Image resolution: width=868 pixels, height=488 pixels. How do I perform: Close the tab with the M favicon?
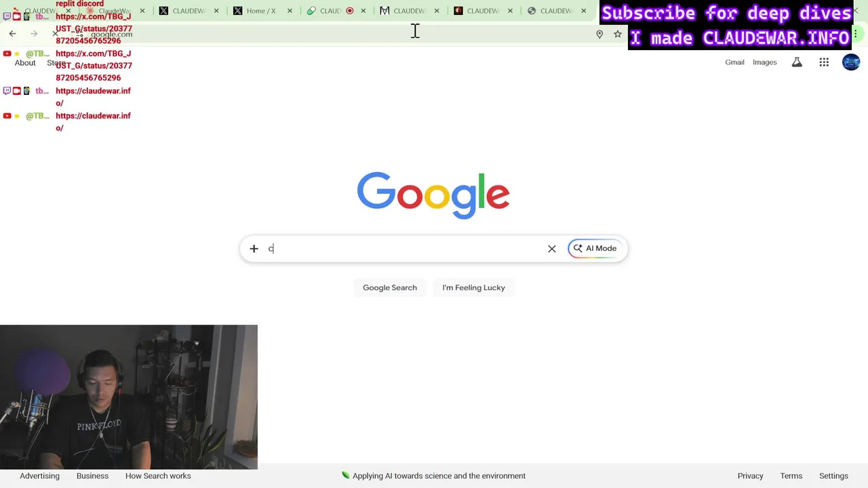(x=437, y=11)
